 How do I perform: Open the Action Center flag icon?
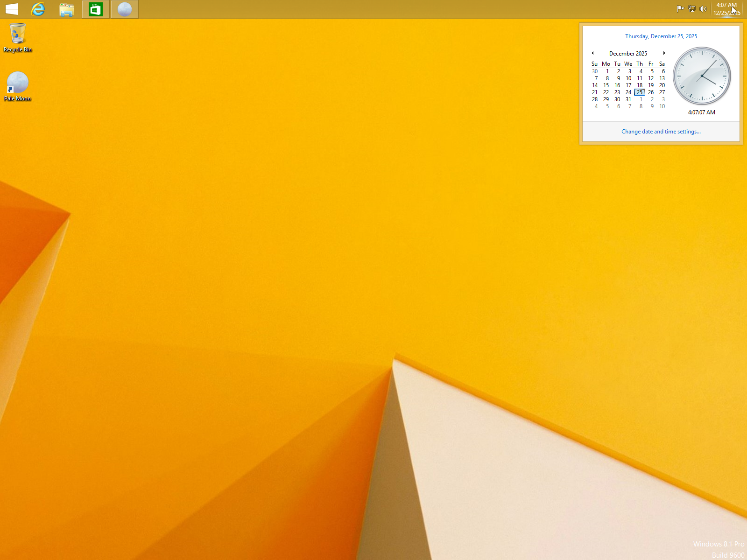[680, 8]
